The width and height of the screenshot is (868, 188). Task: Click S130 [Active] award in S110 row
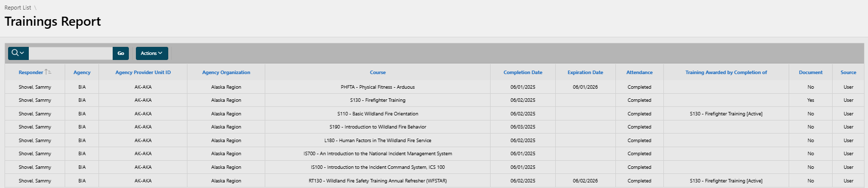726,114
